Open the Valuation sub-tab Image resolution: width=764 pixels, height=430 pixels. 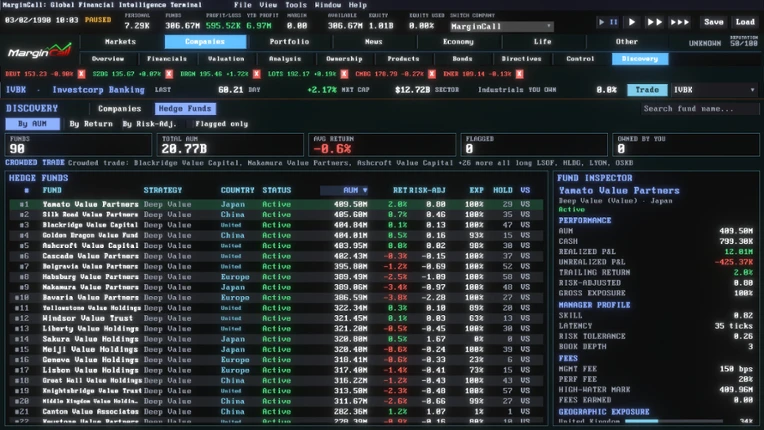[x=226, y=59]
